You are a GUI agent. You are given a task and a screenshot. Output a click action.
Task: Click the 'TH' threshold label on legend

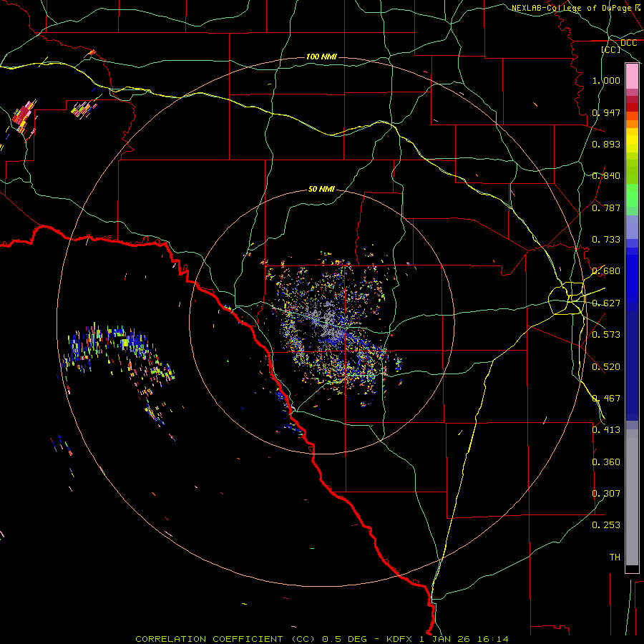click(x=615, y=557)
